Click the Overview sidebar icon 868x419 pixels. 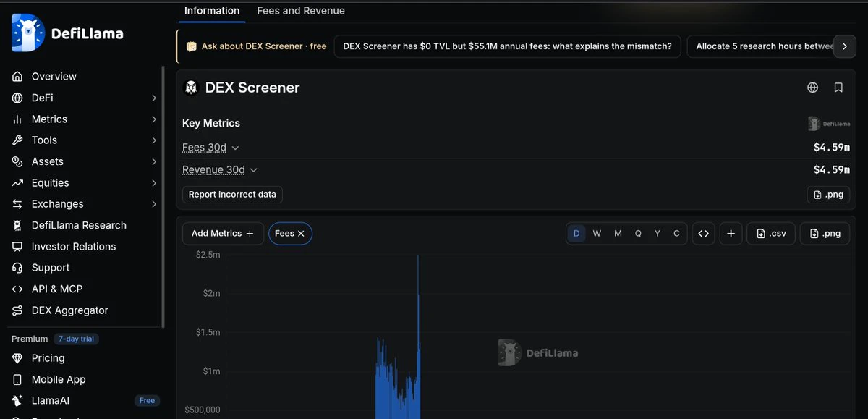tap(17, 77)
